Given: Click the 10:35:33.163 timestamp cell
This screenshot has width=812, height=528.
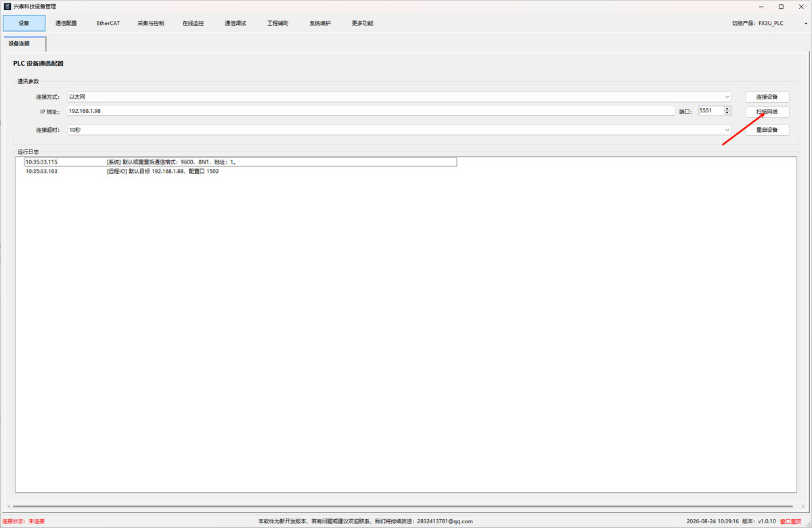Looking at the screenshot, I should (x=41, y=172).
